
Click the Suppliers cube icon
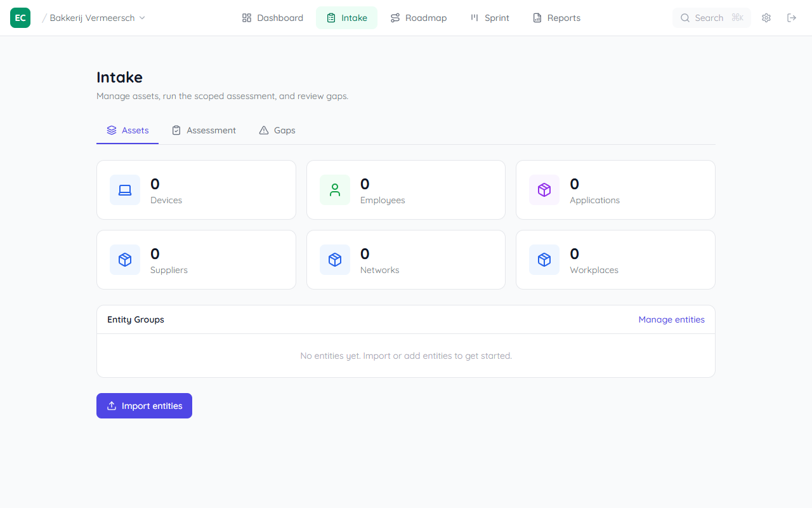pyautogui.click(x=125, y=260)
